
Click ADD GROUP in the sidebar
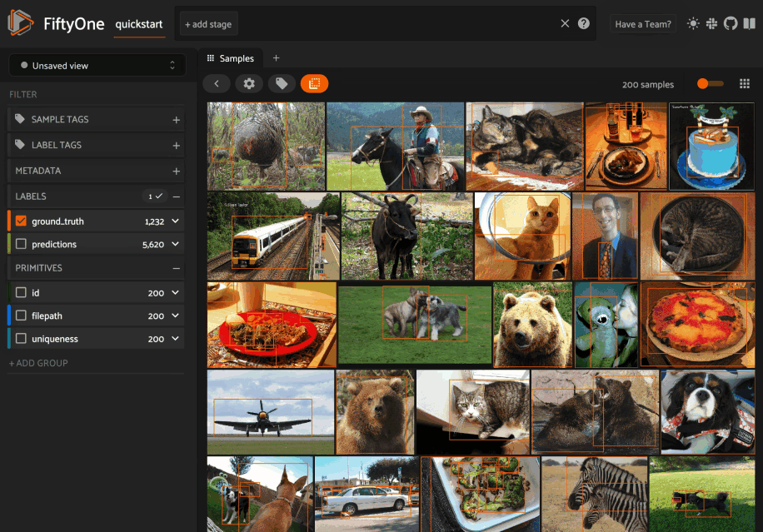[38, 363]
